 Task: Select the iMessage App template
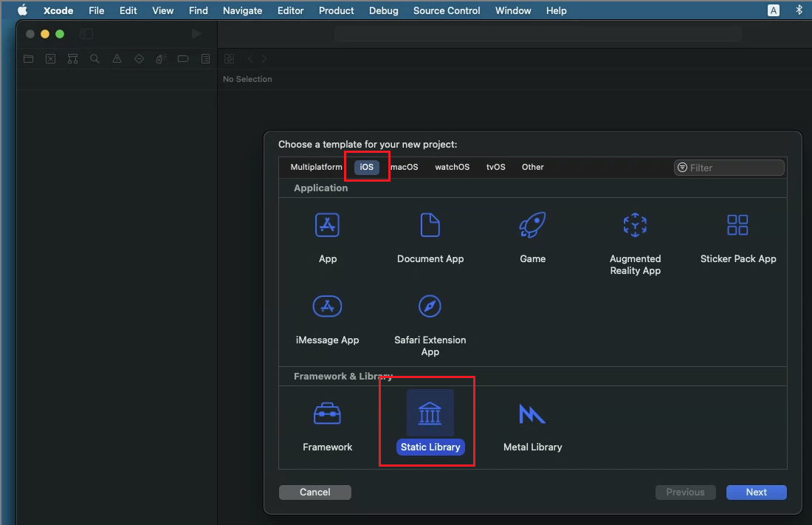pos(327,306)
